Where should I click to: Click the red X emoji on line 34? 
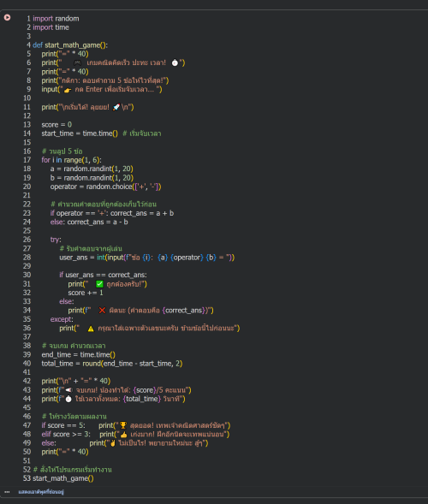102,310
